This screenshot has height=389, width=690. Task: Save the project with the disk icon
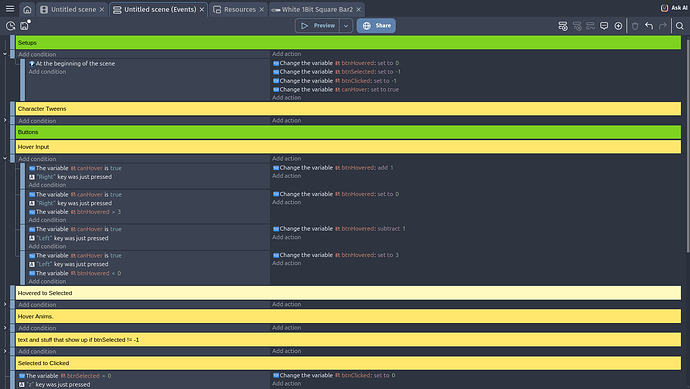tap(25, 26)
